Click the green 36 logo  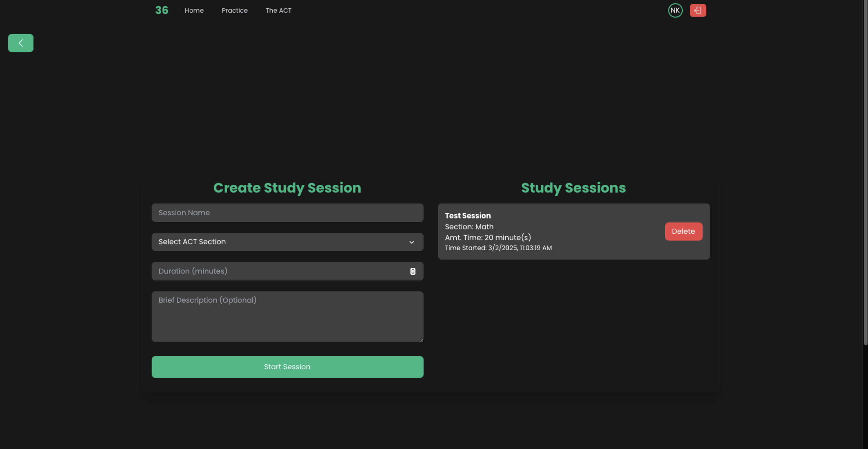(x=162, y=10)
